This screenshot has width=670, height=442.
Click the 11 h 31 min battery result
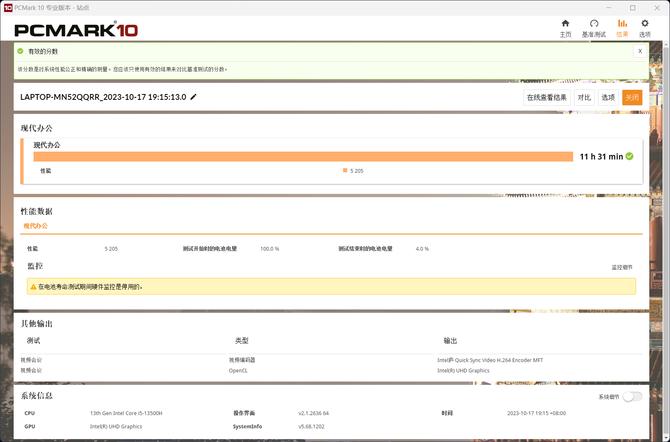601,157
